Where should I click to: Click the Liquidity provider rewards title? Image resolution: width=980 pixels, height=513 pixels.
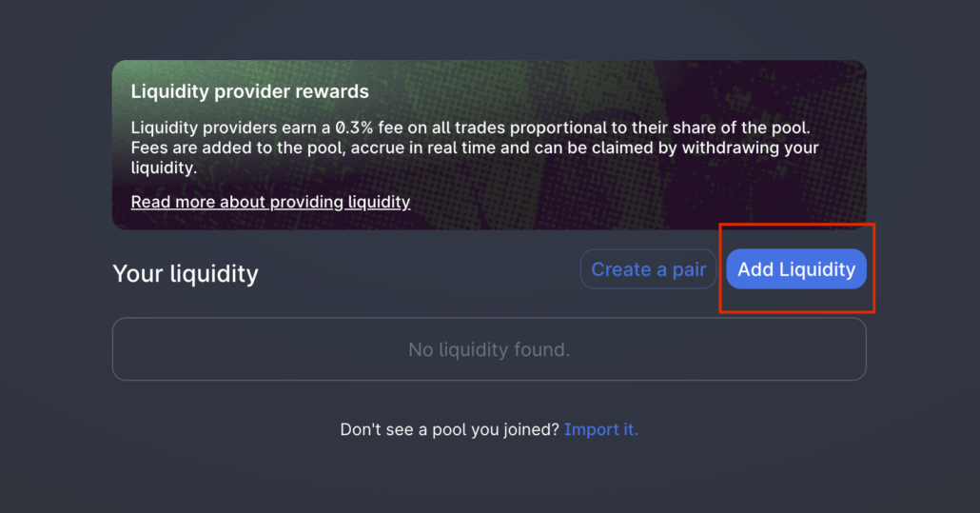click(x=250, y=91)
